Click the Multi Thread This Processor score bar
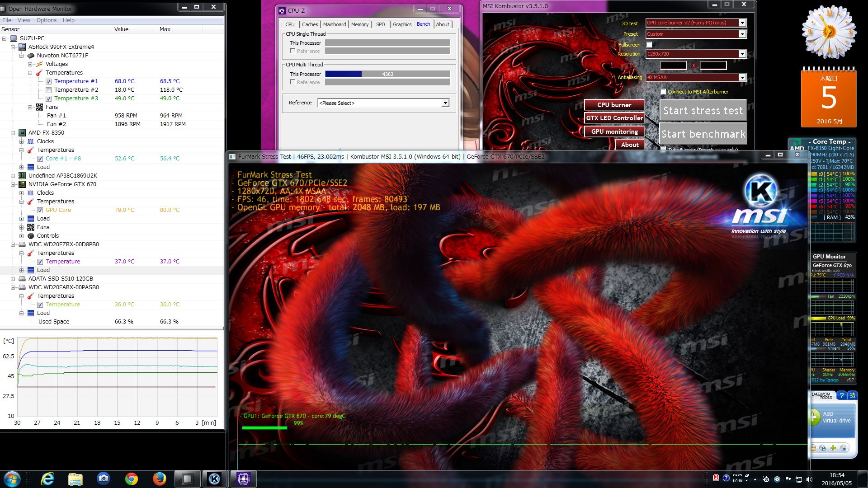The height and width of the screenshot is (488, 868). click(387, 74)
